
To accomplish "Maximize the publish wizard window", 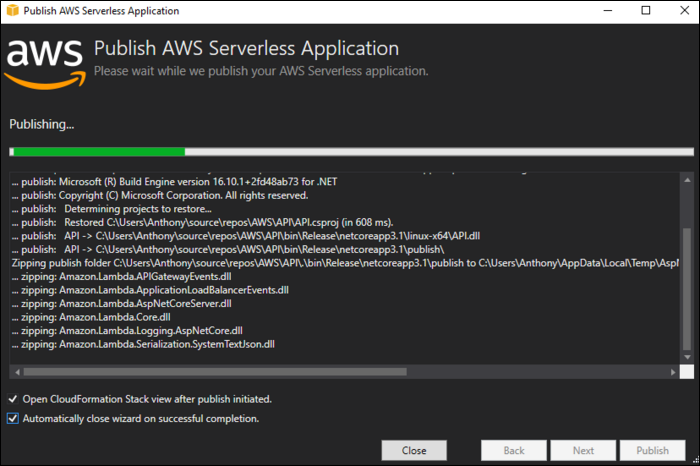I will [x=646, y=10].
